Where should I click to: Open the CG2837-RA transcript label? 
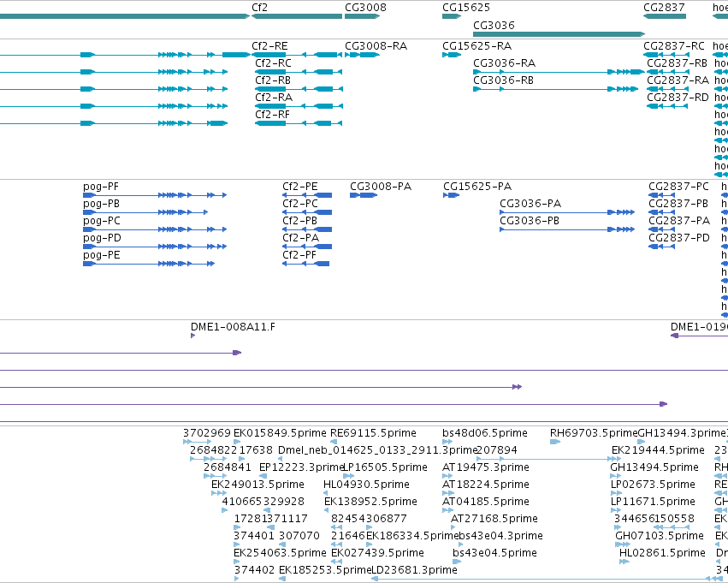point(678,80)
